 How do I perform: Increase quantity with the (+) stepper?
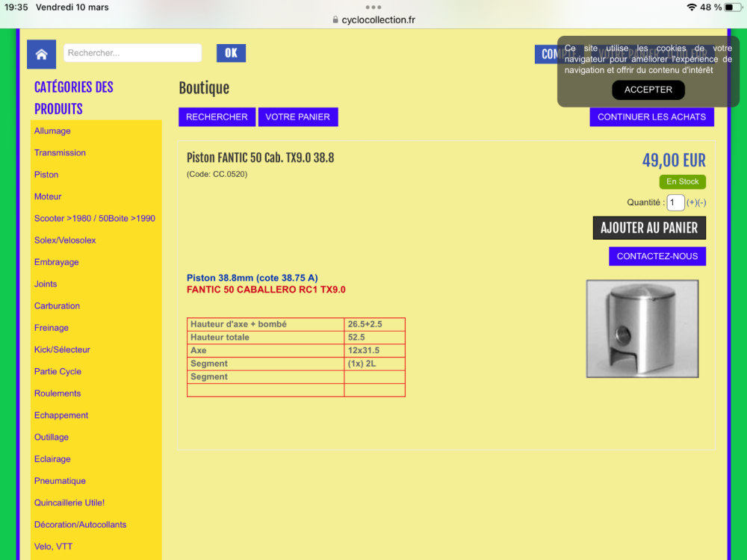[x=692, y=203]
